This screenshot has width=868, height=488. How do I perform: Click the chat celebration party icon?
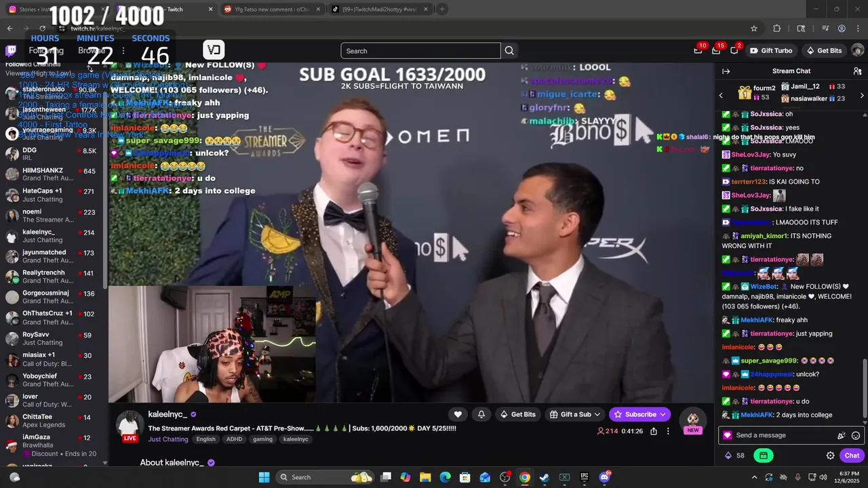point(841,436)
